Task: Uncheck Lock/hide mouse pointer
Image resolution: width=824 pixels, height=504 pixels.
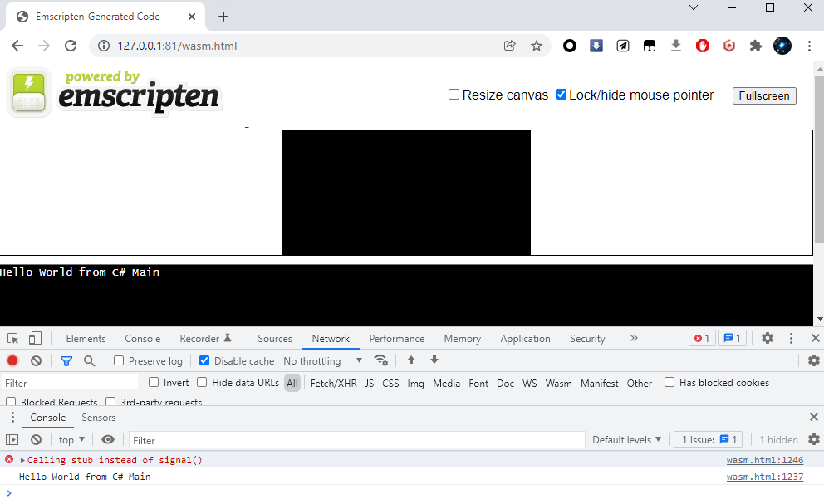Action: 561,95
